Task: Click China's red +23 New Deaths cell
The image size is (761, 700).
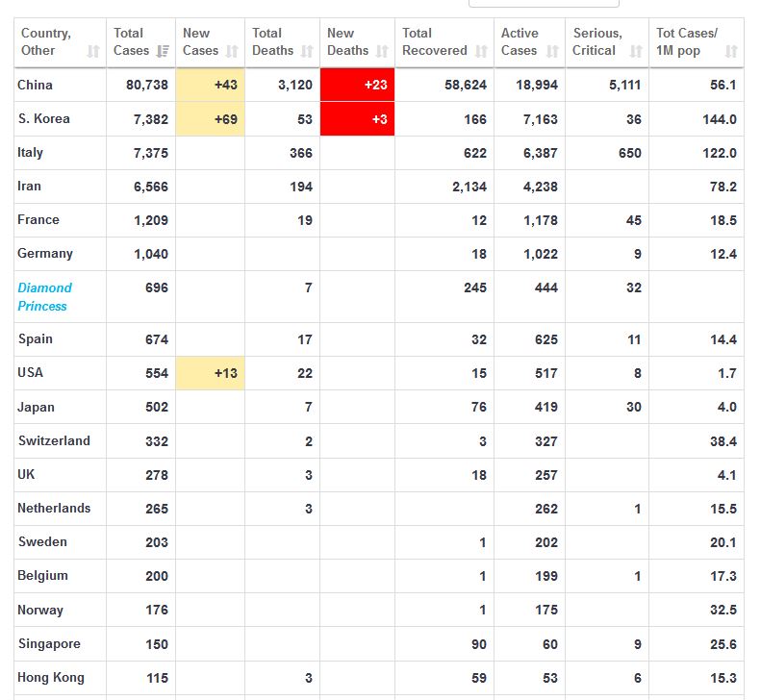Action: (357, 85)
